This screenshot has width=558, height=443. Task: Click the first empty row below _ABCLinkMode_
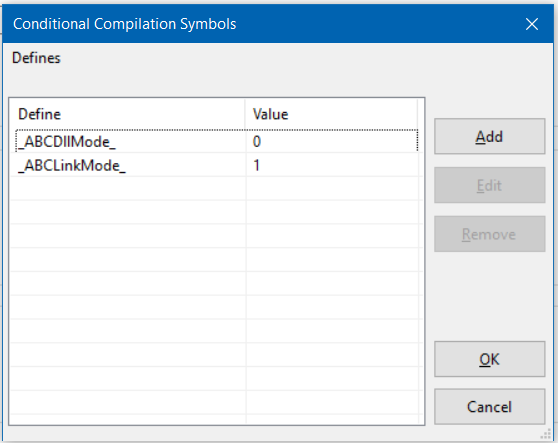[217, 189]
